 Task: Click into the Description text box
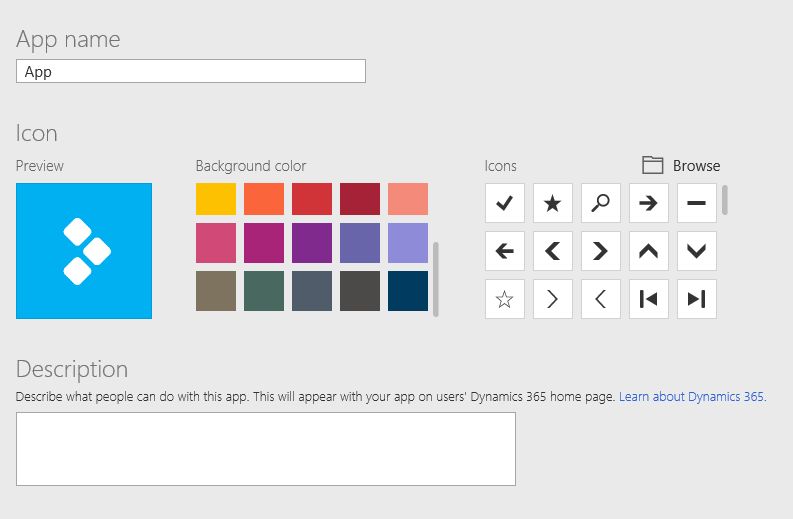click(266, 449)
